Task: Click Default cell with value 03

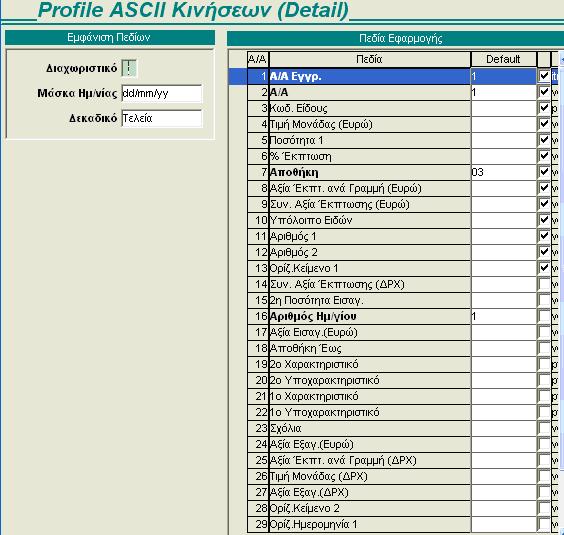Action: [503, 172]
